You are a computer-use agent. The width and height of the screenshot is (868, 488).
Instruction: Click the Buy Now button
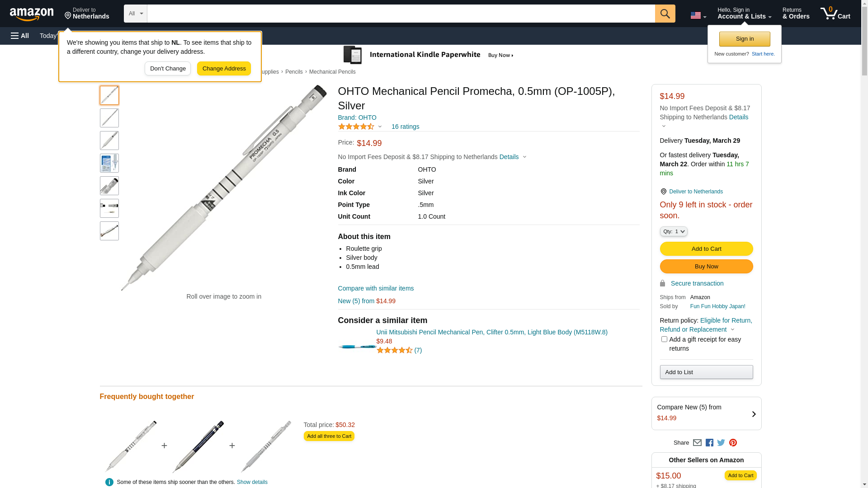click(706, 267)
